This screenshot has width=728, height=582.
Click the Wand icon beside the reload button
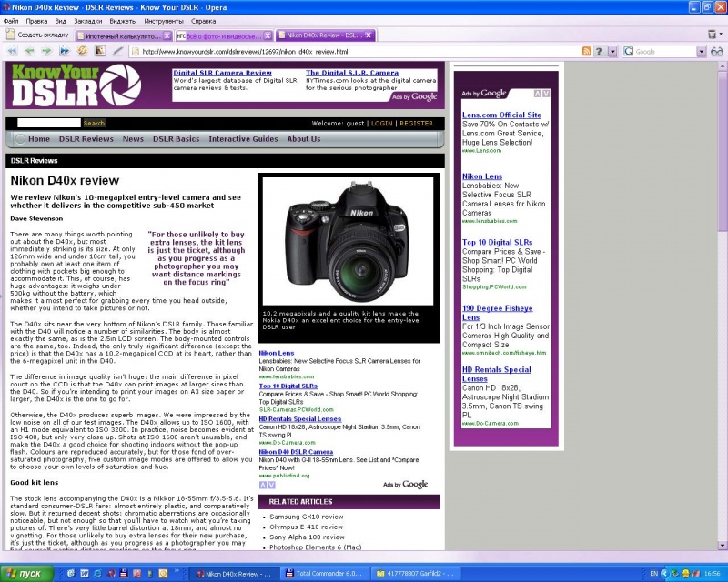118,52
